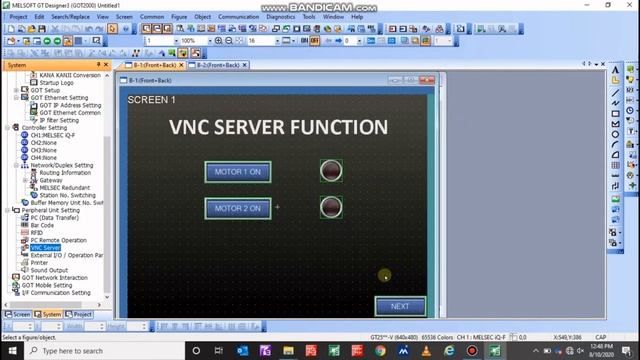This screenshot has height=360, width=640.
Task: Open the zoom 100% dropdown
Action: click(x=210, y=41)
